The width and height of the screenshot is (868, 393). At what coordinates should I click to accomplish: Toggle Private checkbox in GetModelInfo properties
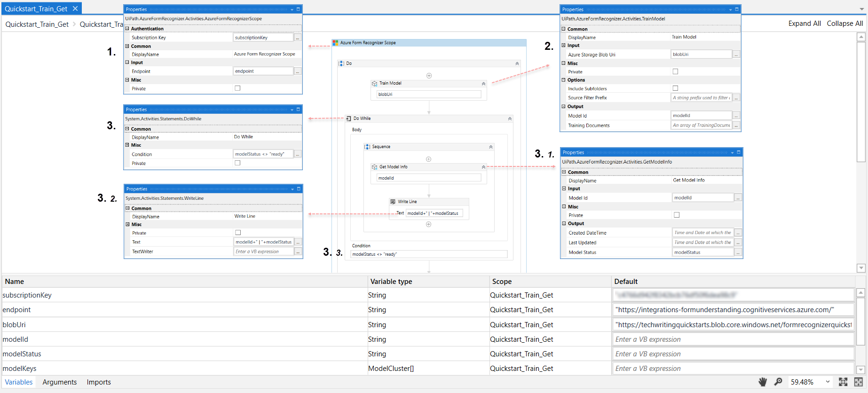coord(677,215)
